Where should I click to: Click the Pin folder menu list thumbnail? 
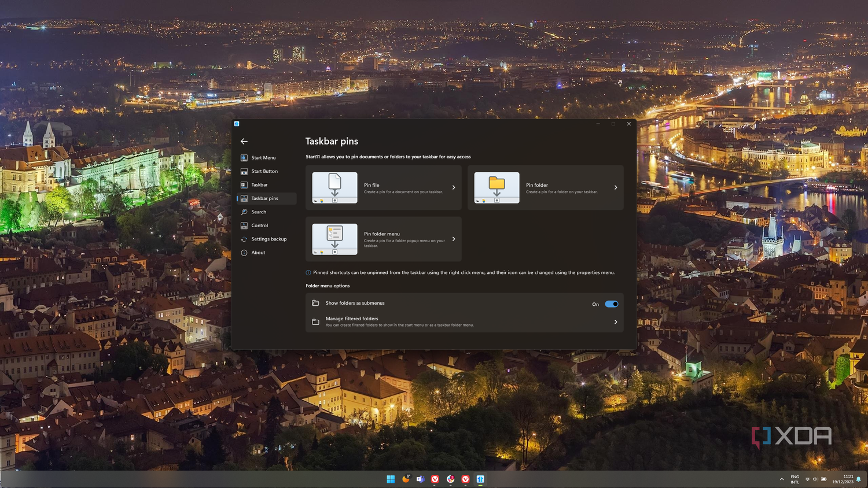(x=334, y=239)
